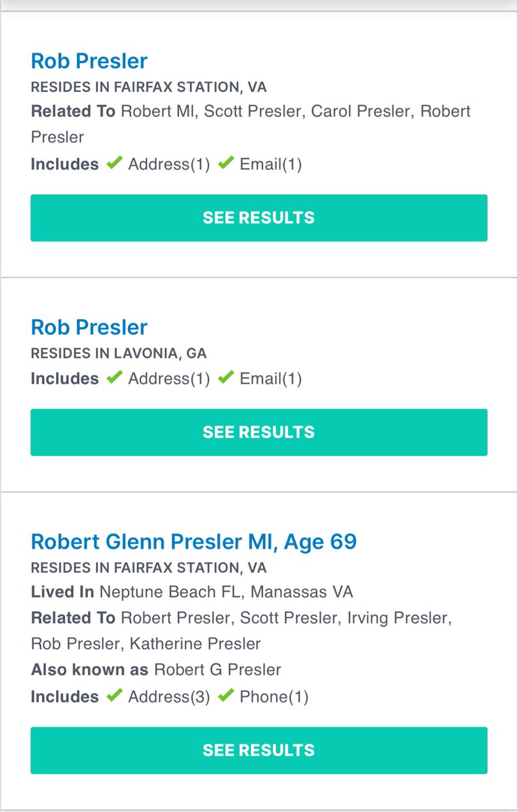
Task: Click 'Lived In Neptune Beach FL, Manassas VA'
Action: (x=191, y=592)
